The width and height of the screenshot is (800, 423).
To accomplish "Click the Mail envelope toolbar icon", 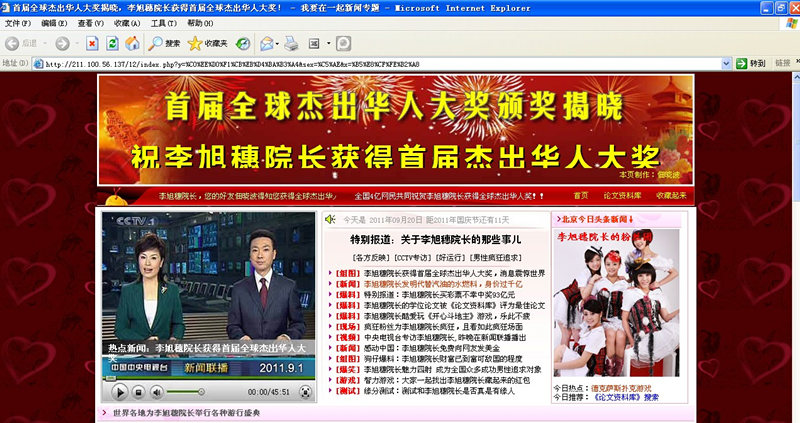I will tap(267, 43).
